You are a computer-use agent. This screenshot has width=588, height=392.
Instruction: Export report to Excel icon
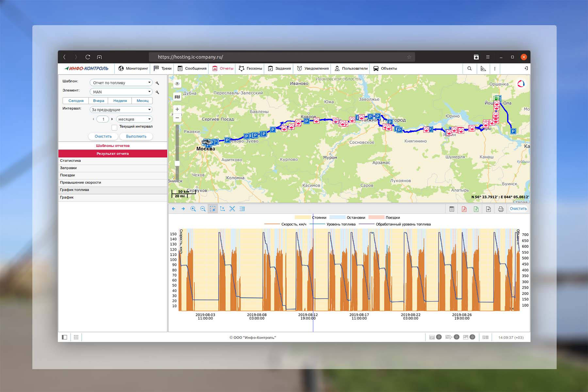(x=476, y=209)
